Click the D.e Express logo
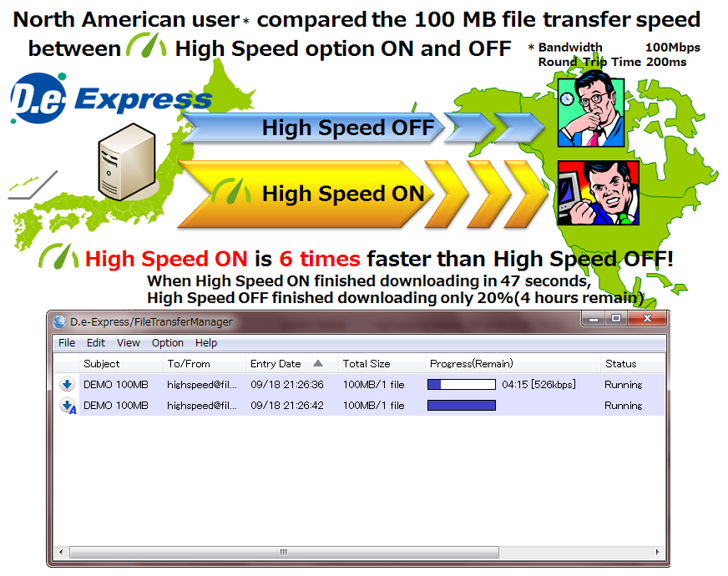Image resolution: width=728 pixels, height=576 pixels. (x=111, y=100)
